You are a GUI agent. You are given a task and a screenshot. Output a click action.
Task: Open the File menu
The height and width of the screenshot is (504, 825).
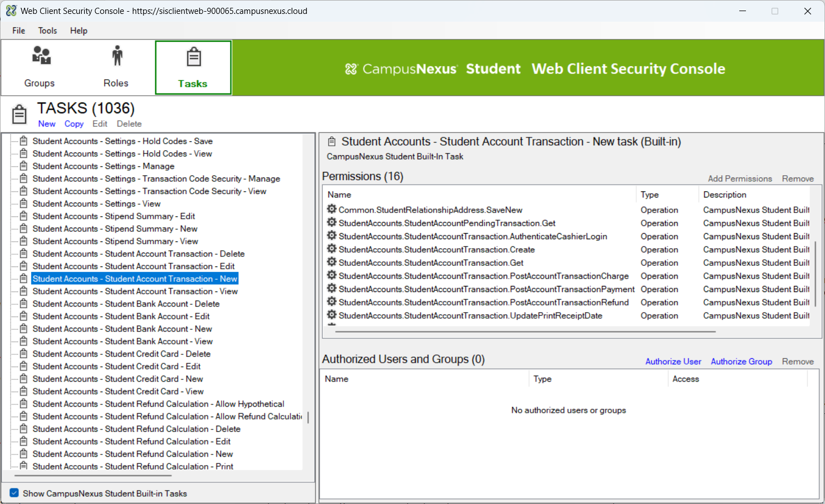point(19,31)
